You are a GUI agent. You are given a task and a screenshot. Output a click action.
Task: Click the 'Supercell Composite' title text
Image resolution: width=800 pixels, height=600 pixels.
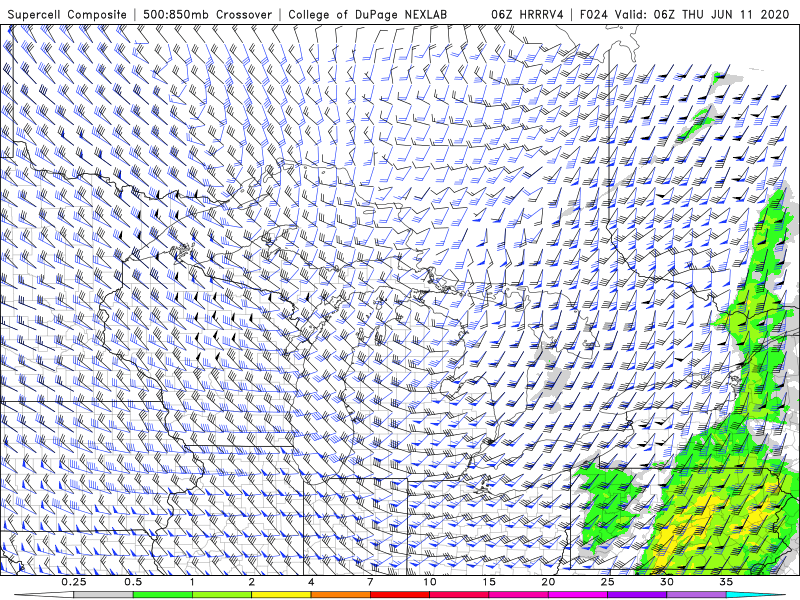(67, 14)
